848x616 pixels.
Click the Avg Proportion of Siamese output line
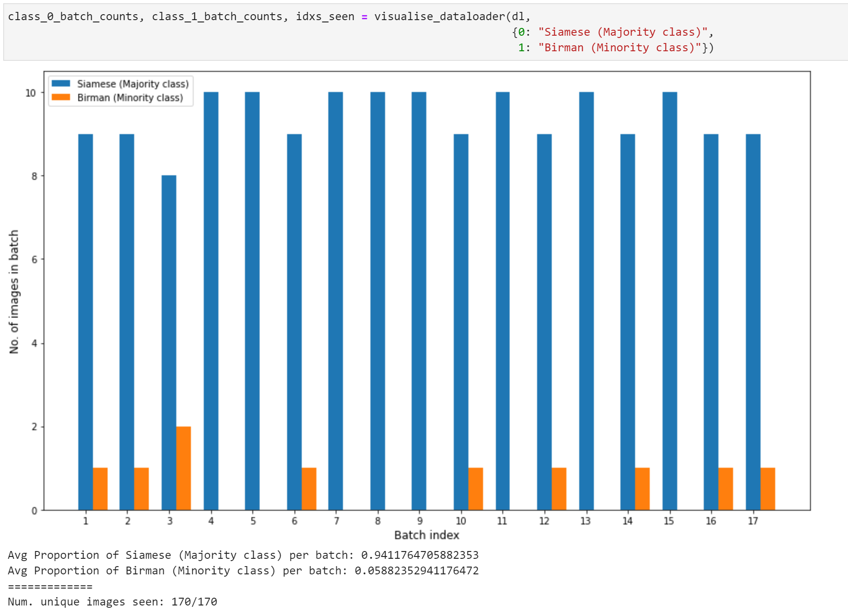(x=243, y=555)
